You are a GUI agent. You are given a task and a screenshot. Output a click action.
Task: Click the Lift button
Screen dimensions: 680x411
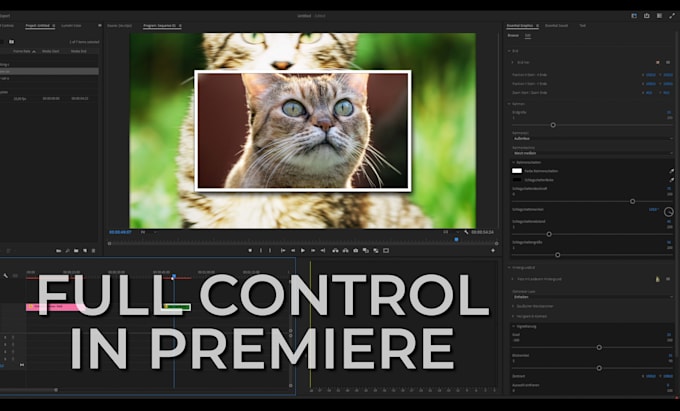(335, 251)
